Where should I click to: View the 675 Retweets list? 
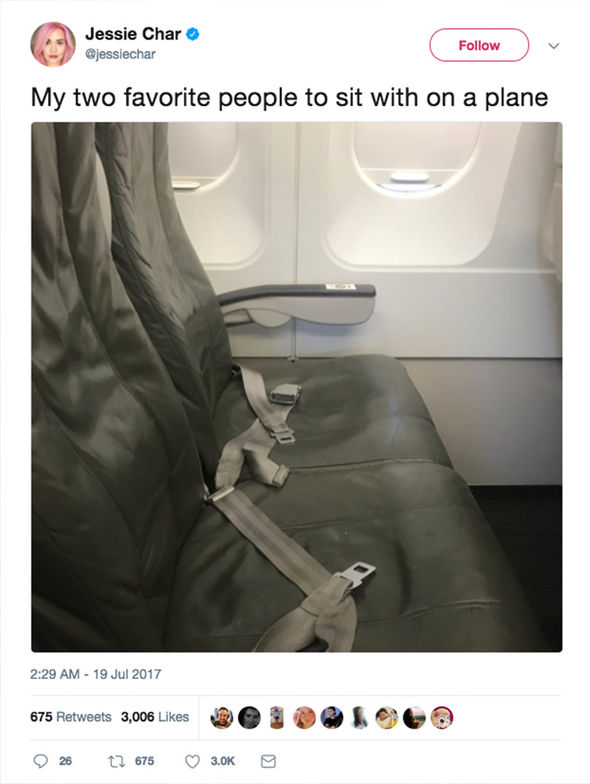71,716
